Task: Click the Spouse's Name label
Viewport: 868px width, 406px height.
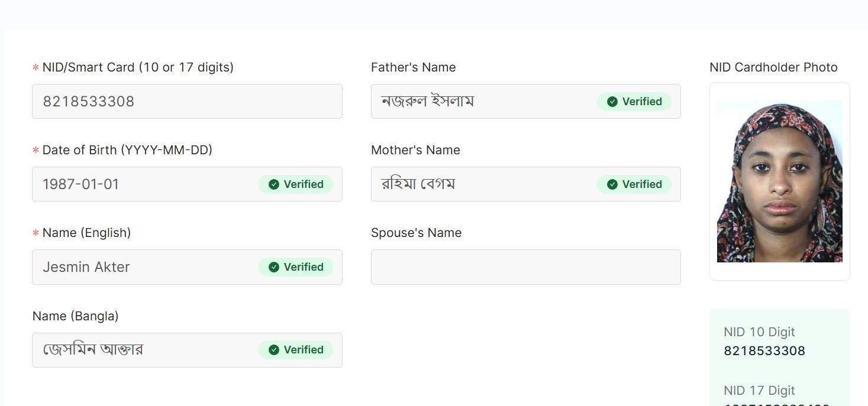Action: [x=416, y=233]
